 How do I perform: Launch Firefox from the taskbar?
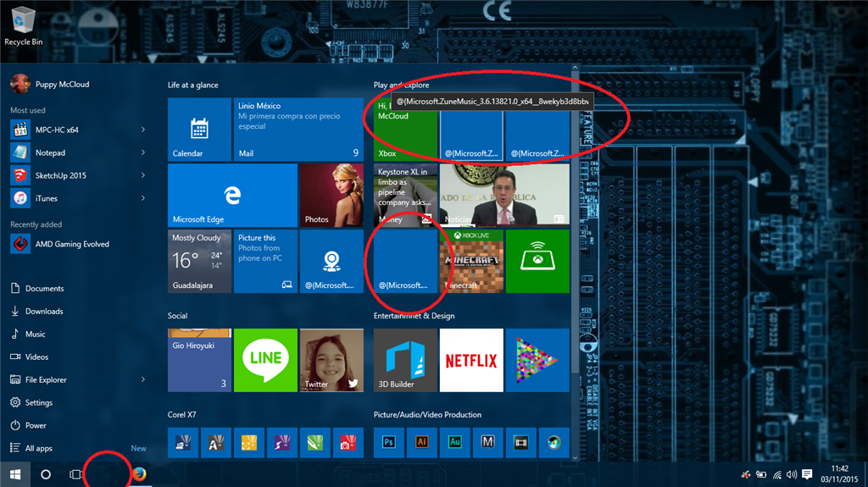(138, 474)
